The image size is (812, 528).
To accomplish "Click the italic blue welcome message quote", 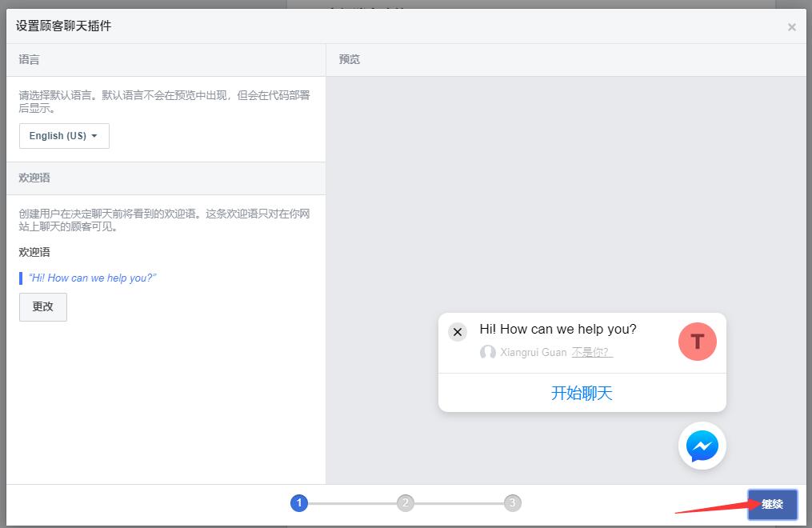I will pyautogui.click(x=92, y=278).
